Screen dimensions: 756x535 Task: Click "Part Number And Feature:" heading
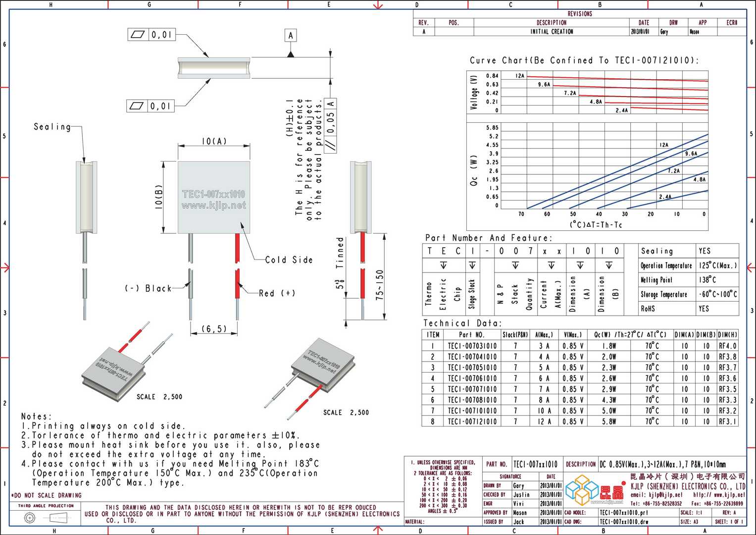coord(488,238)
